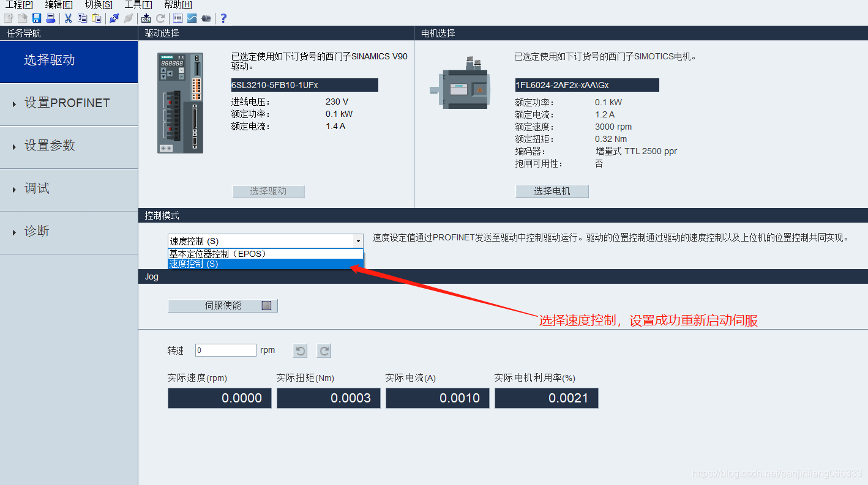Open the 帮助[H] menu
The height and width of the screenshot is (485, 868).
178,5
